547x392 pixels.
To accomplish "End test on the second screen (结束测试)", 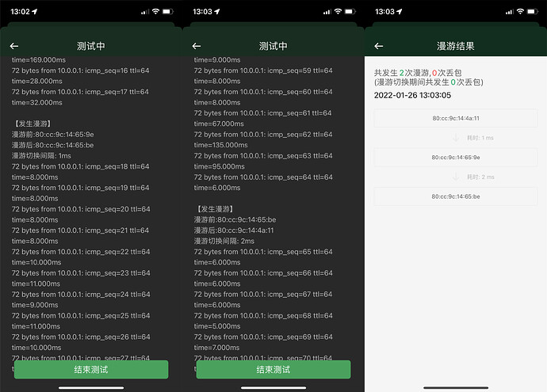I will [273, 369].
